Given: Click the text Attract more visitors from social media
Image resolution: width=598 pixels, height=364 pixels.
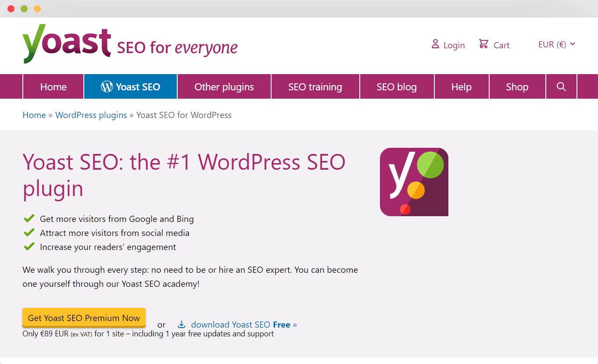Looking at the screenshot, I should click(x=115, y=233).
